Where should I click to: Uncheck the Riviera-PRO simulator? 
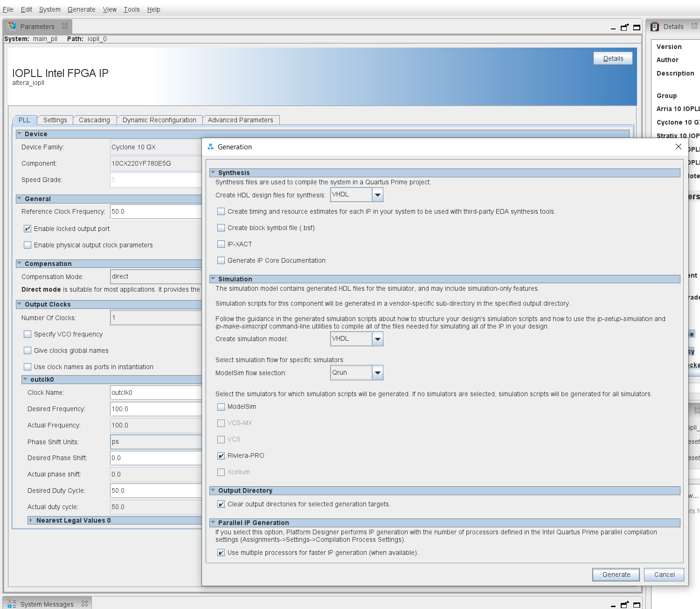221,455
